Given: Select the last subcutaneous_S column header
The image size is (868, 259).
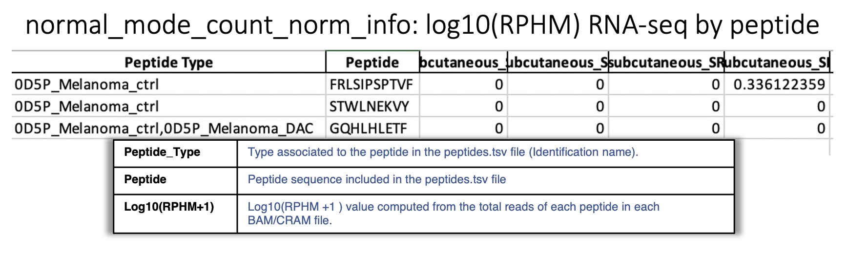Looking at the screenshot, I should click(778, 63).
